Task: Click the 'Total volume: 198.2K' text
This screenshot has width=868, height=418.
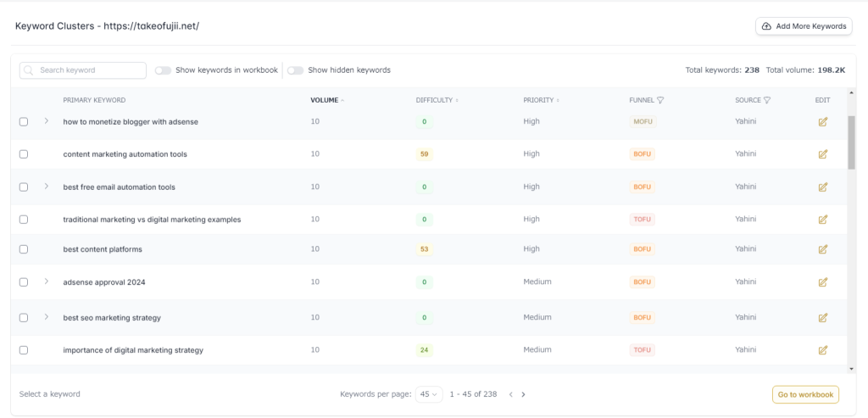Action: [805, 70]
